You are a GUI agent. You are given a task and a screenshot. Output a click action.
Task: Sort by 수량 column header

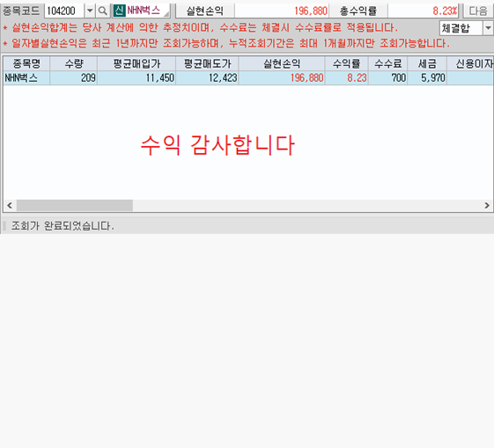coord(73,64)
